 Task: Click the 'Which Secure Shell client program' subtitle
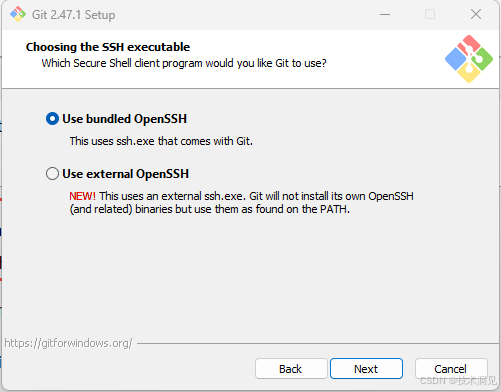(x=184, y=63)
